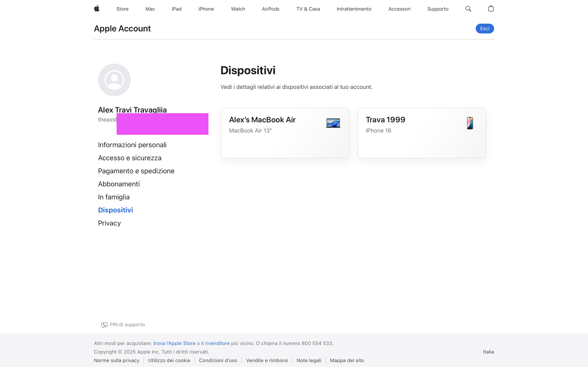This screenshot has width=588, height=367.
Task: Go to Accesso e sicurezza section
Action: [130, 158]
